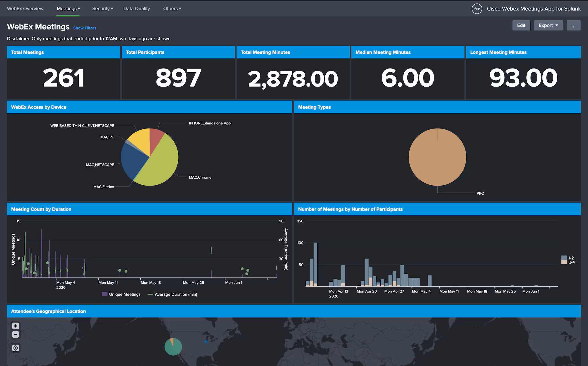The height and width of the screenshot is (366, 588).
Task: Click the Edit button
Action: (x=521, y=25)
